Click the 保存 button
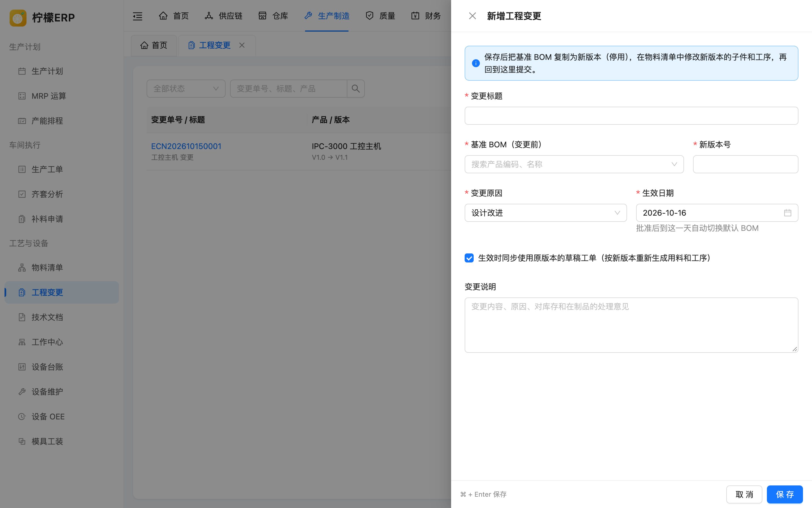The width and height of the screenshot is (812, 508). 784,494
